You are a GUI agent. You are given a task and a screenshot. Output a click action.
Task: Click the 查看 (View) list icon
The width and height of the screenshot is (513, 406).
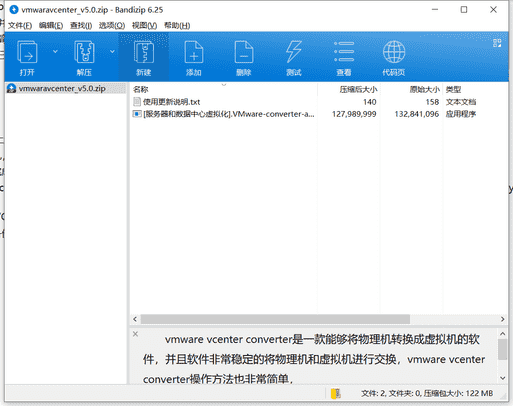coord(344,52)
